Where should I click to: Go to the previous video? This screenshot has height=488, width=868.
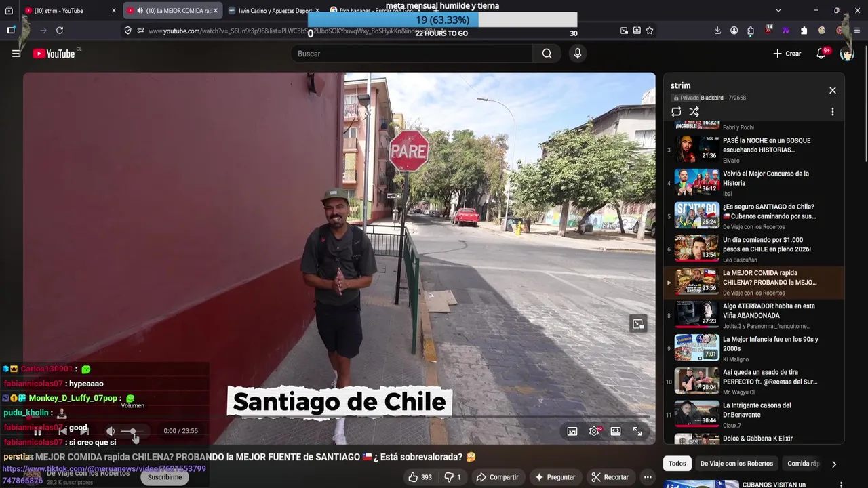point(62,431)
